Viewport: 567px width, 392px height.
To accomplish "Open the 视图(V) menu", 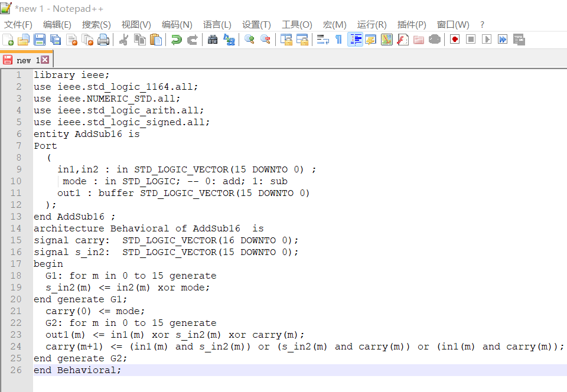I will (x=136, y=25).
